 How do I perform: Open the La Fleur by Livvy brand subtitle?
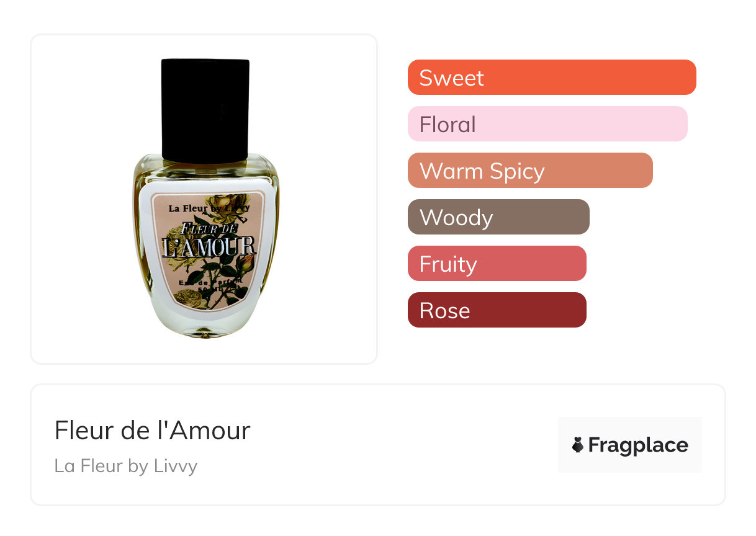pos(126,465)
